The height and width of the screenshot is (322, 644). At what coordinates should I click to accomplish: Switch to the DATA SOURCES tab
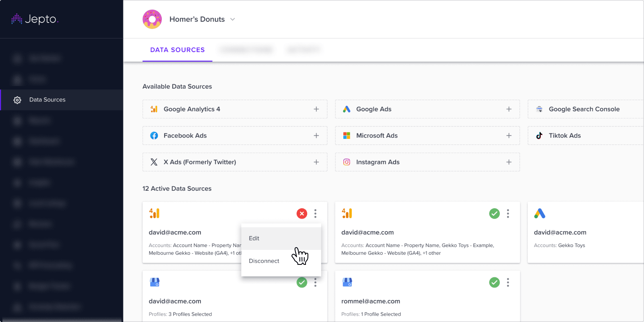(178, 50)
